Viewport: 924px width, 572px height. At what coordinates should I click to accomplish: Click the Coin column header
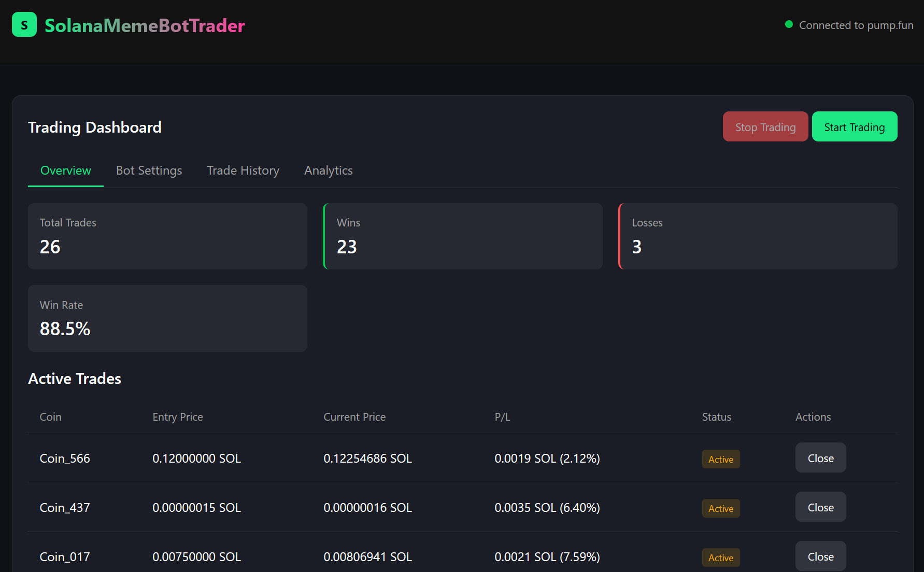click(x=51, y=417)
